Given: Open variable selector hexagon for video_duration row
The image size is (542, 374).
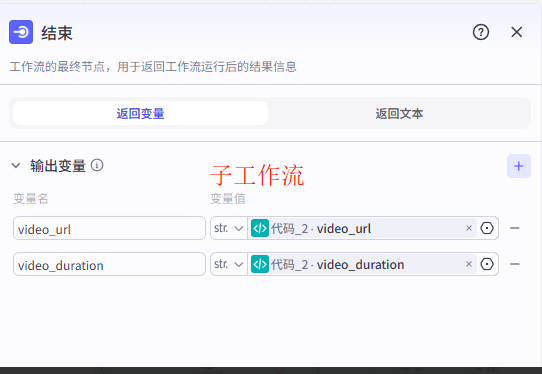Looking at the screenshot, I should pyautogui.click(x=487, y=264).
